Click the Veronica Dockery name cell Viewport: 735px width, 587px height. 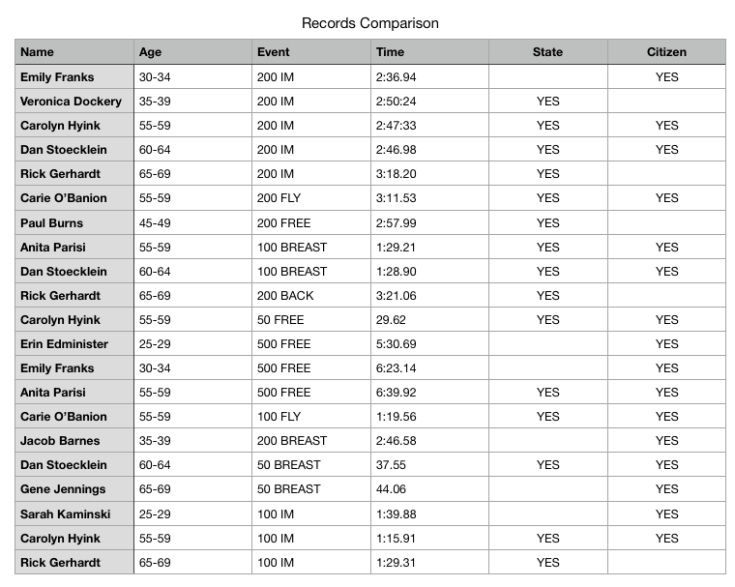click(71, 101)
